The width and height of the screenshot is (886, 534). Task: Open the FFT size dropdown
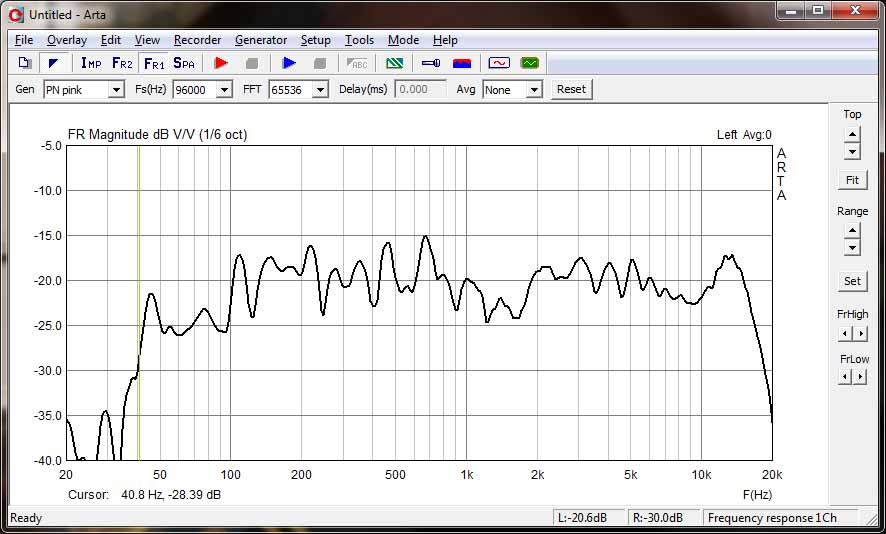point(320,90)
